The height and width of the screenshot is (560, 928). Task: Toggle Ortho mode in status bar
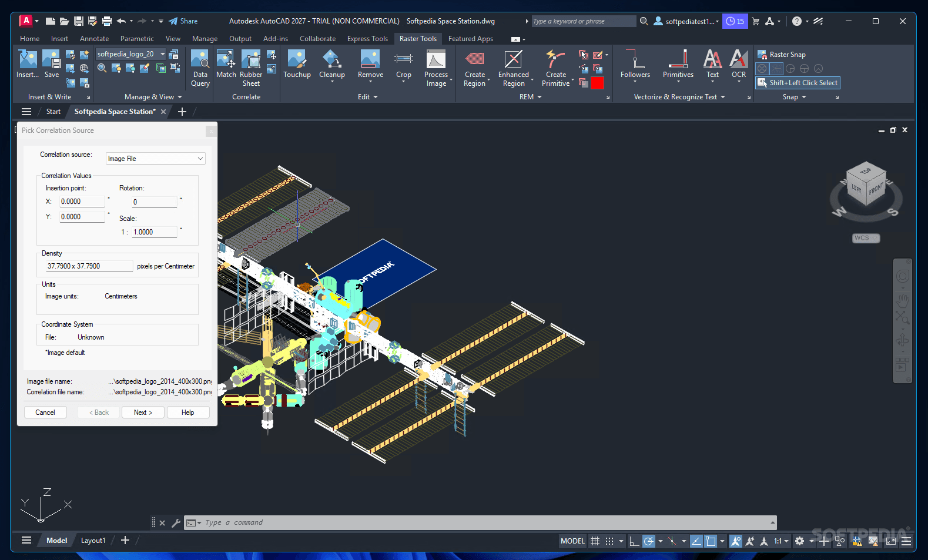click(x=634, y=541)
